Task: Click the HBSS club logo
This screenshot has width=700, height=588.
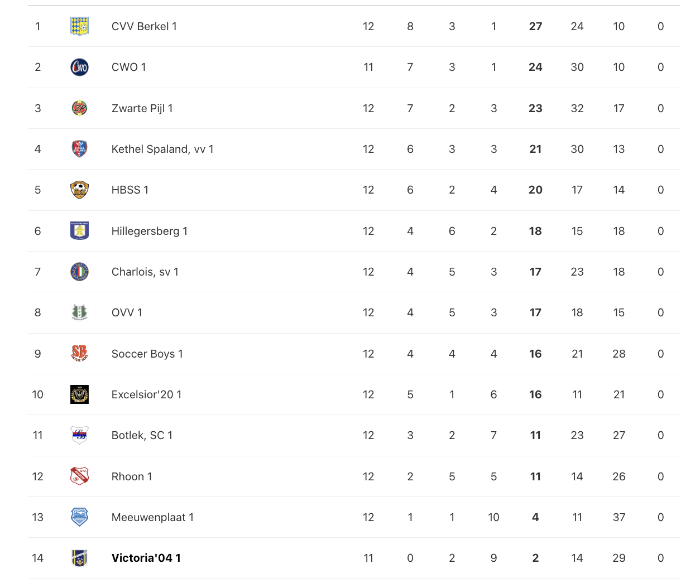Action: pos(79,190)
